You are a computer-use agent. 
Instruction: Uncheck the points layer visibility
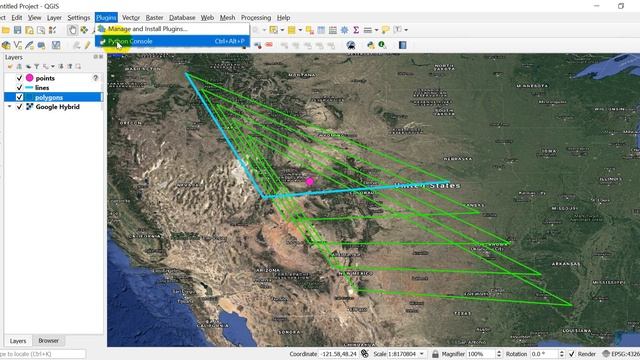point(19,78)
